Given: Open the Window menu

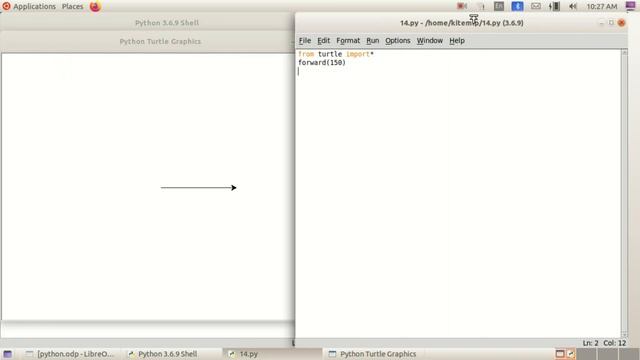Looking at the screenshot, I should (429, 40).
